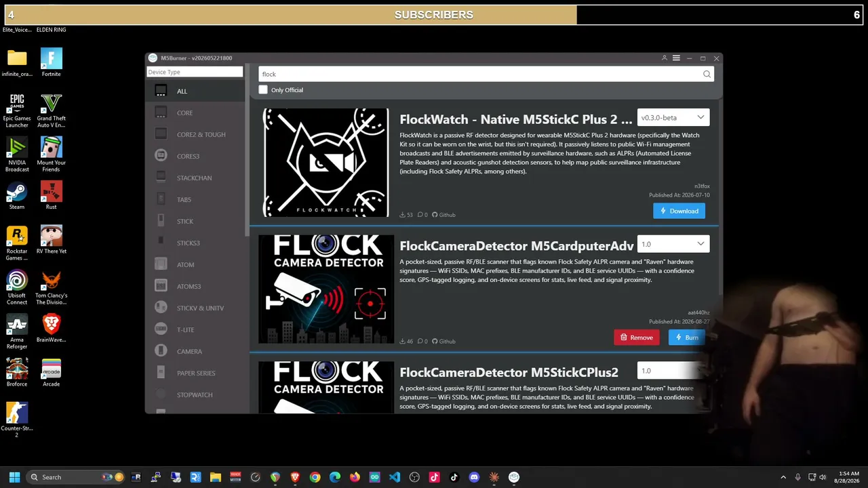Click the magnifier icon in the search bar
The height and width of the screenshot is (488, 868).
[x=707, y=74]
